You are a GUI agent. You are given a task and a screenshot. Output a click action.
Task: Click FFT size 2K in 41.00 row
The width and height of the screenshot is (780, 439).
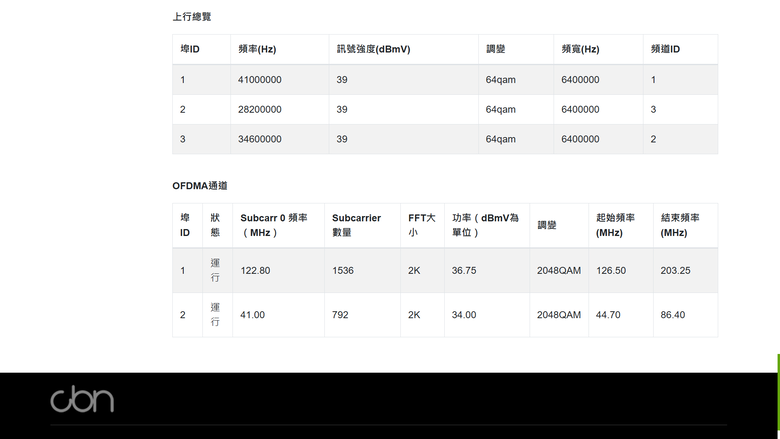click(414, 315)
